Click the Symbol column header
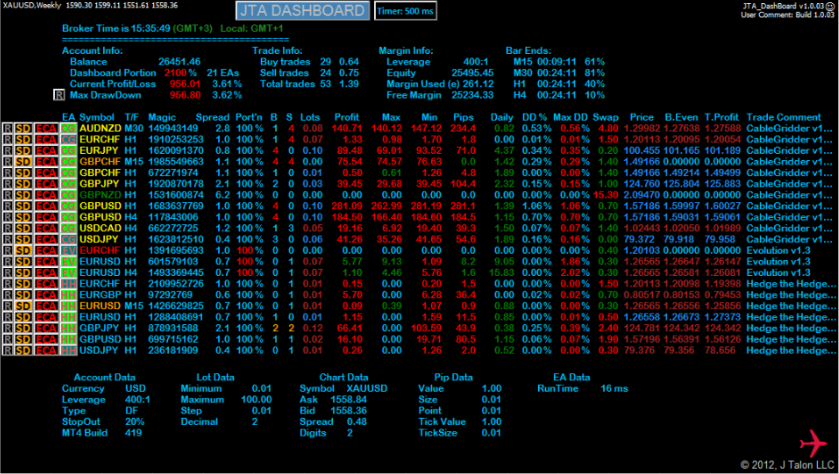This screenshot has width=839, height=474. [96, 118]
